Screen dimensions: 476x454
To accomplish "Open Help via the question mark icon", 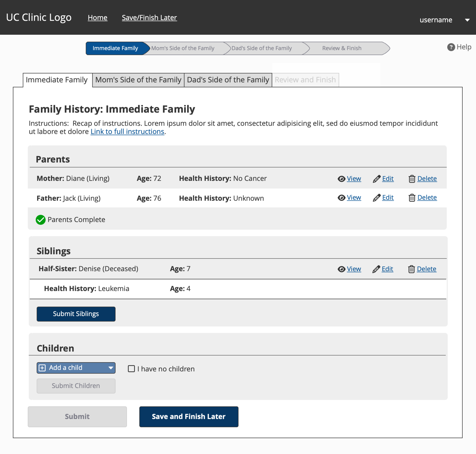I will pyautogui.click(x=451, y=47).
